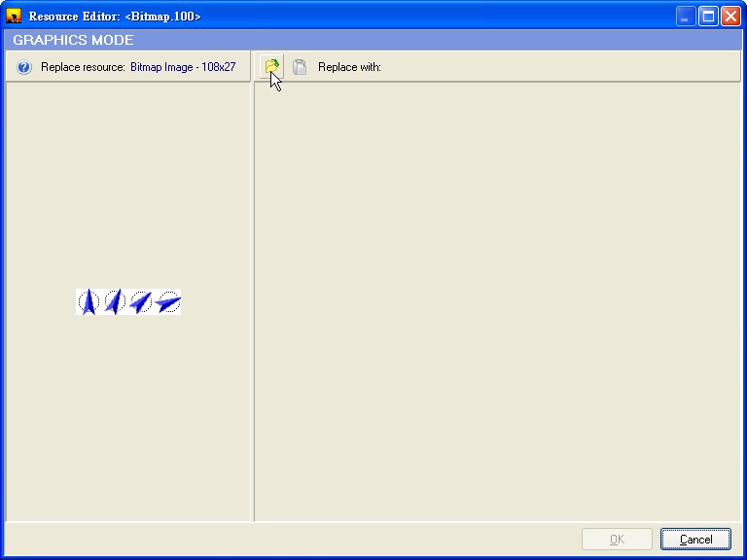Click the Resource Editor title bar icon

point(14,17)
